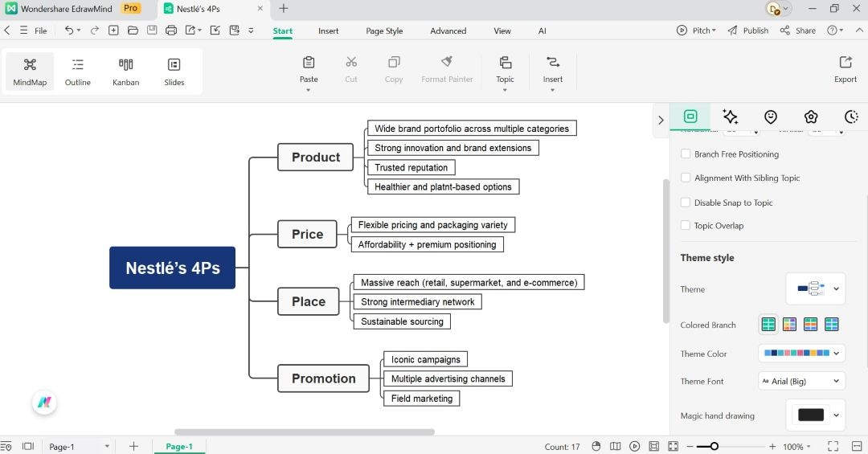Open the Insert ribbon tab
This screenshot has height=454, width=868.
pos(328,31)
